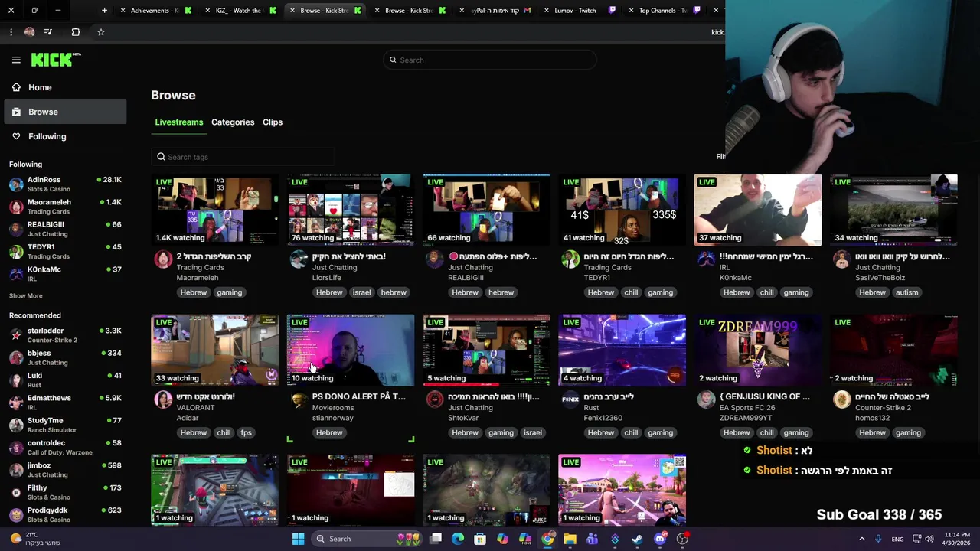Open Microsoft Store from the taskbar
Screen dimensions: 980x551
(x=480, y=539)
